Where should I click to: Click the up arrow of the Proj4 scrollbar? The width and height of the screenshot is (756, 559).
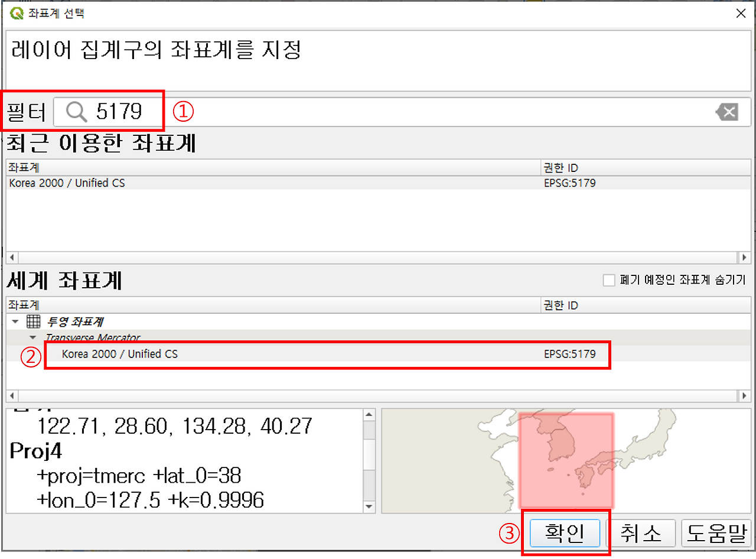tap(369, 413)
